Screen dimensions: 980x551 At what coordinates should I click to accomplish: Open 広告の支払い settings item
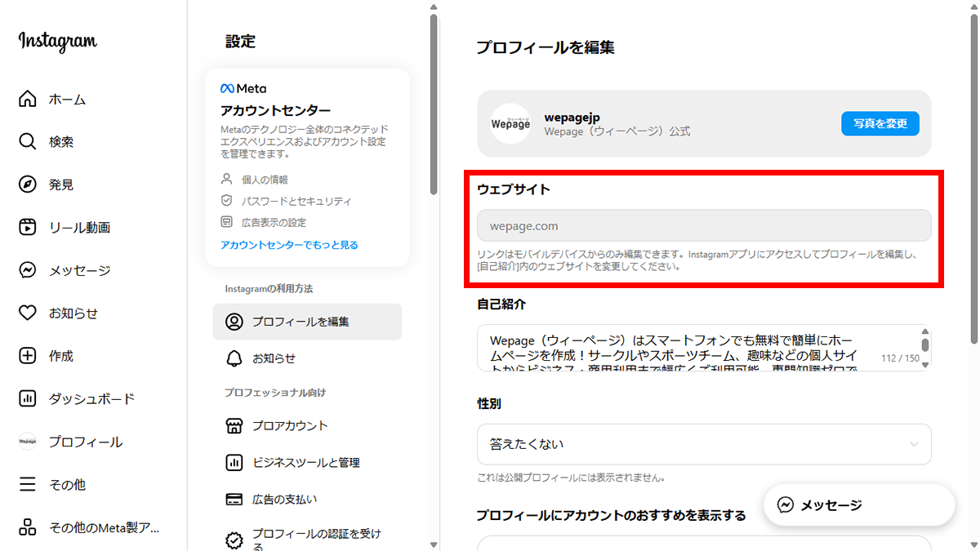pos(307,499)
